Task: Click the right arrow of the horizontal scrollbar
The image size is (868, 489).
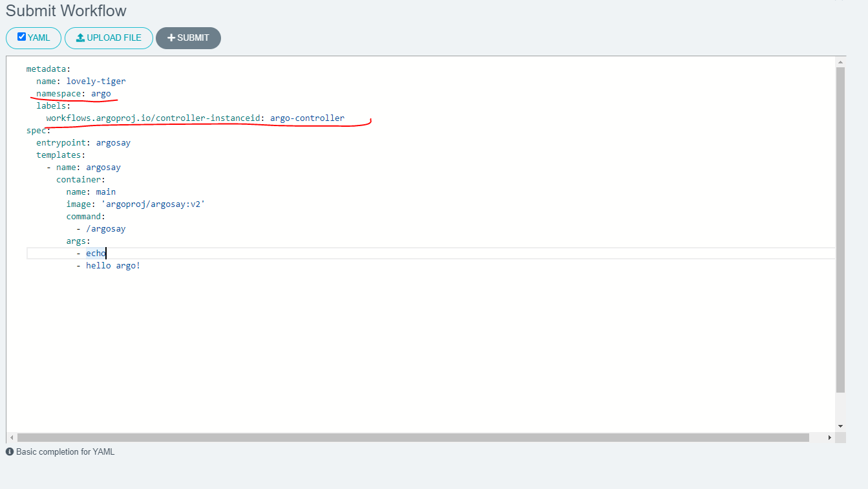Action: click(829, 437)
